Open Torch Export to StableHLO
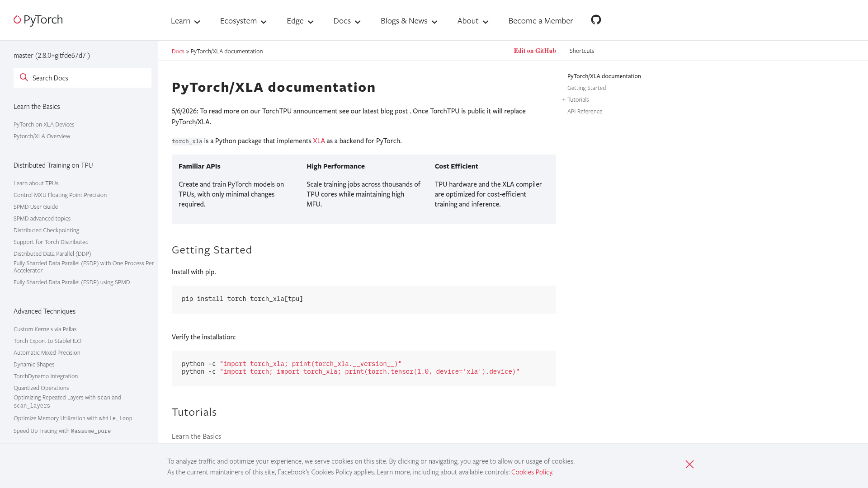The image size is (868, 488). tap(47, 341)
